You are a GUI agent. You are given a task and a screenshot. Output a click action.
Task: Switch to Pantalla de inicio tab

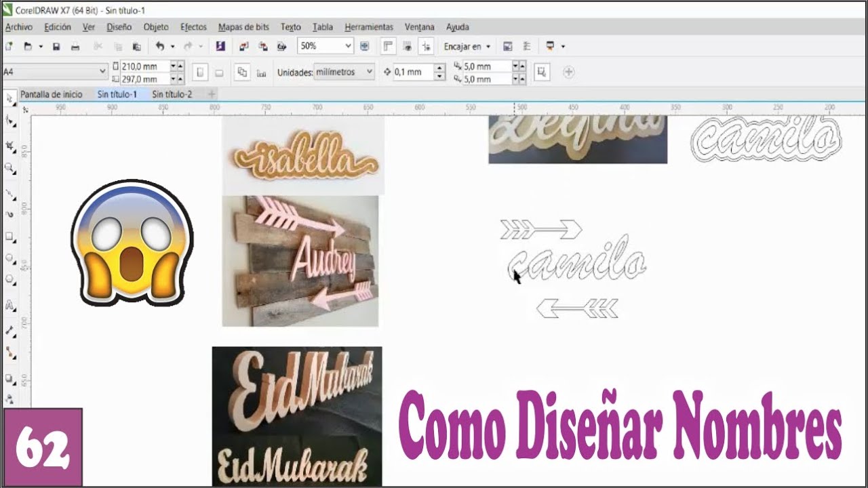pos(52,94)
